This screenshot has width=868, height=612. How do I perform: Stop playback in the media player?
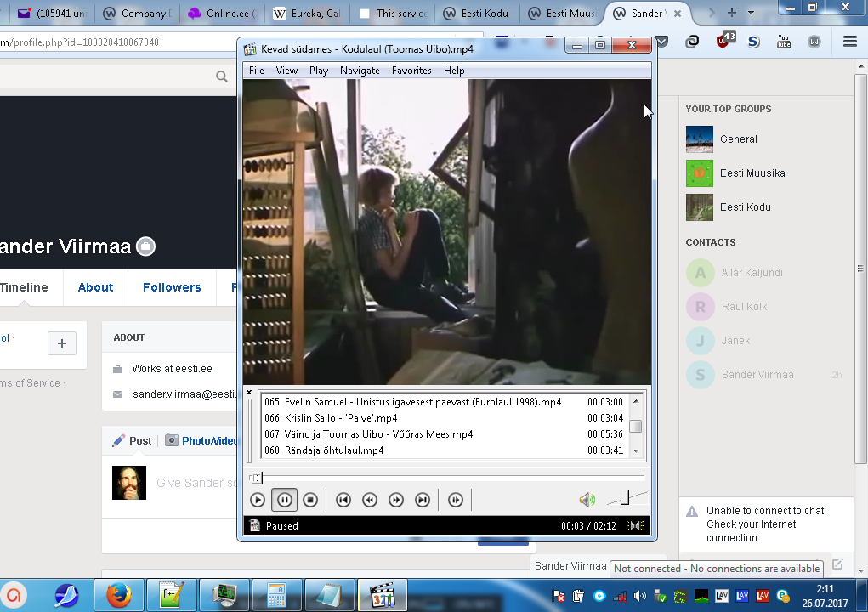(310, 500)
